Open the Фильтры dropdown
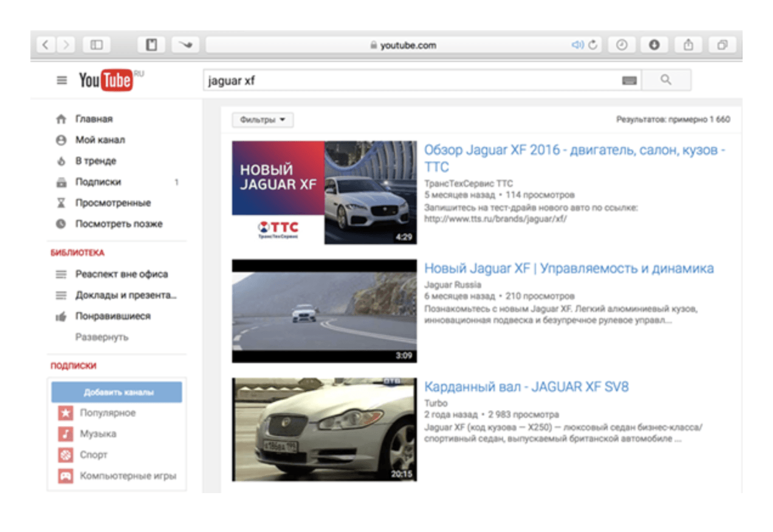This screenshot has height=532, width=773. pos(263,120)
